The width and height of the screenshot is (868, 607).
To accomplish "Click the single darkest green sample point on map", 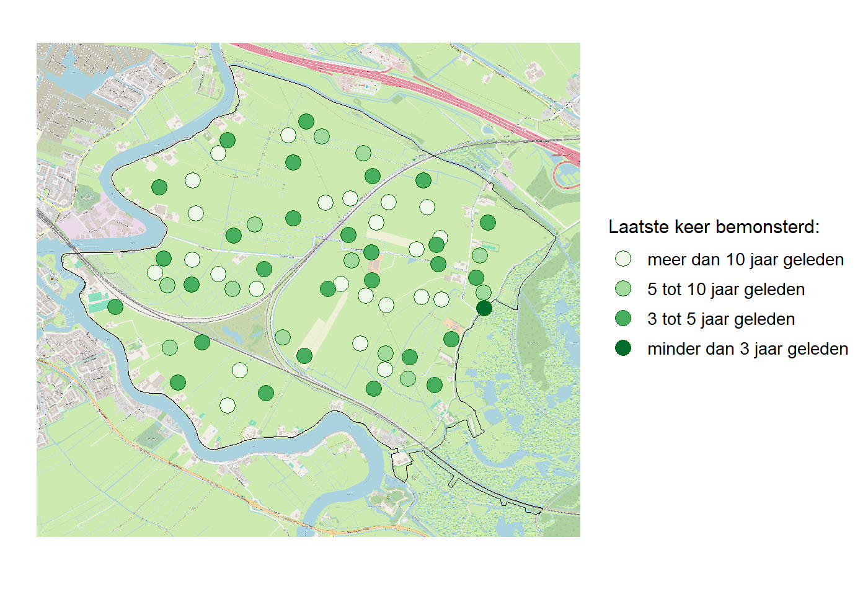I will tap(484, 308).
